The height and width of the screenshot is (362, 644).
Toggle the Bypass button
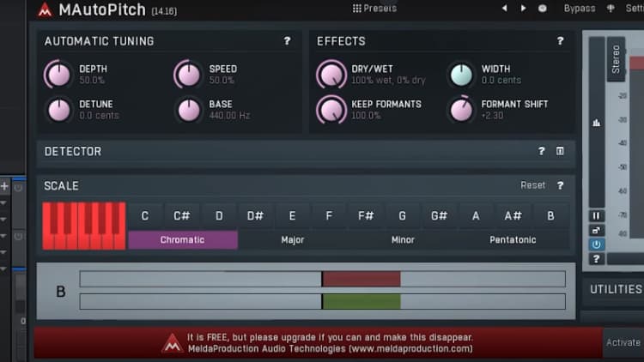[580, 9]
